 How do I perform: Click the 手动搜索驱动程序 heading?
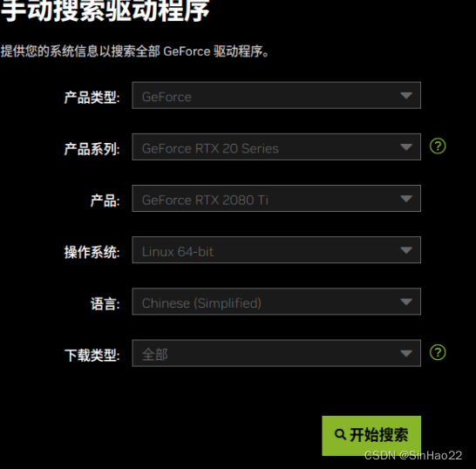tap(105, 11)
